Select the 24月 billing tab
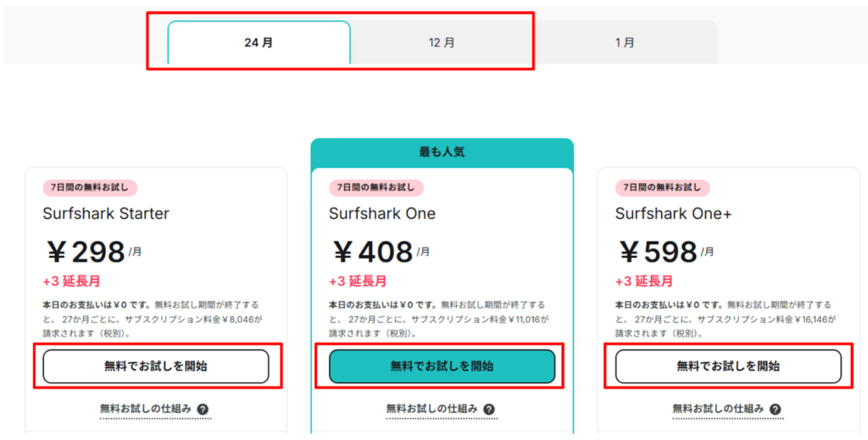Viewport: 868px width, 440px height. tap(259, 42)
